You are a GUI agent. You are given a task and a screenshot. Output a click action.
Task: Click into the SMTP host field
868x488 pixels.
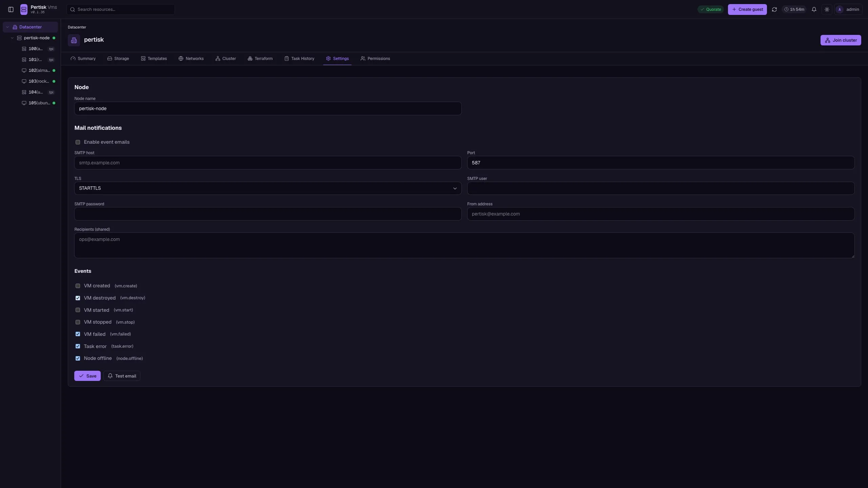click(268, 163)
